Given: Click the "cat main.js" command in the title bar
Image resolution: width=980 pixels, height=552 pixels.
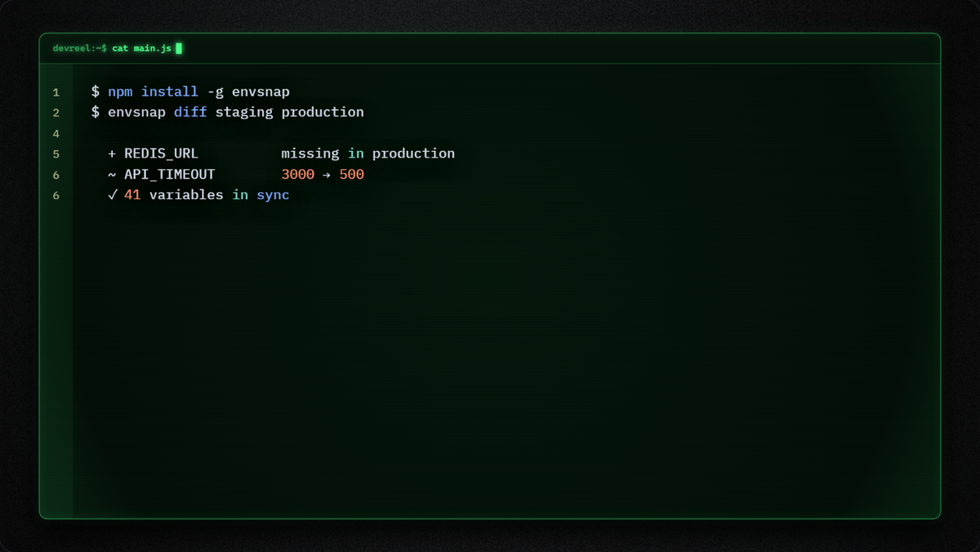Looking at the screenshot, I should (142, 48).
